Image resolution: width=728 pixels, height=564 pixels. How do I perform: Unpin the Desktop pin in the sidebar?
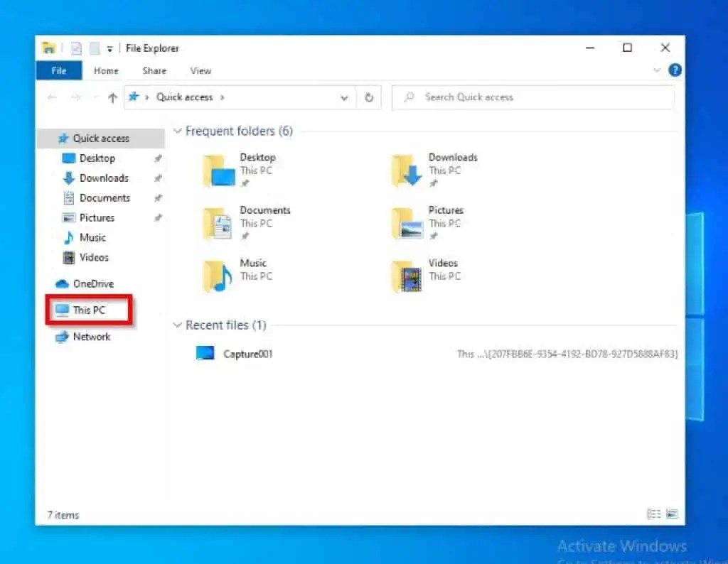click(x=158, y=158)
